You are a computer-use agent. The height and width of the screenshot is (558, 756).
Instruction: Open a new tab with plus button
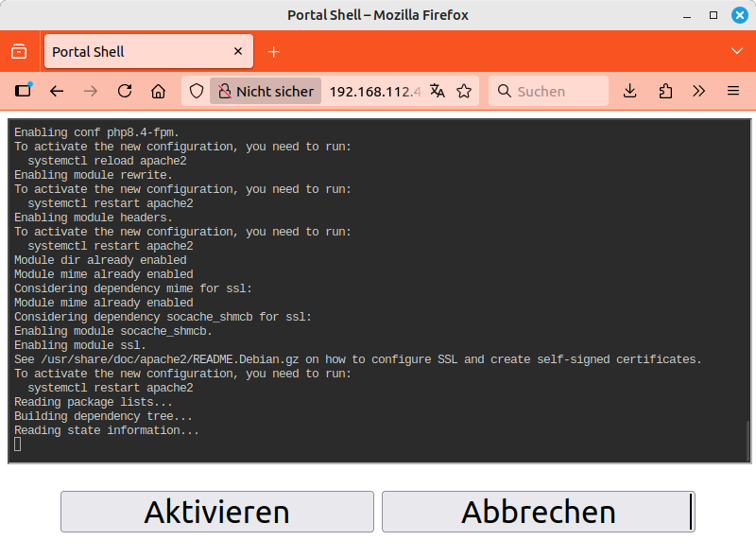point(273,51)
